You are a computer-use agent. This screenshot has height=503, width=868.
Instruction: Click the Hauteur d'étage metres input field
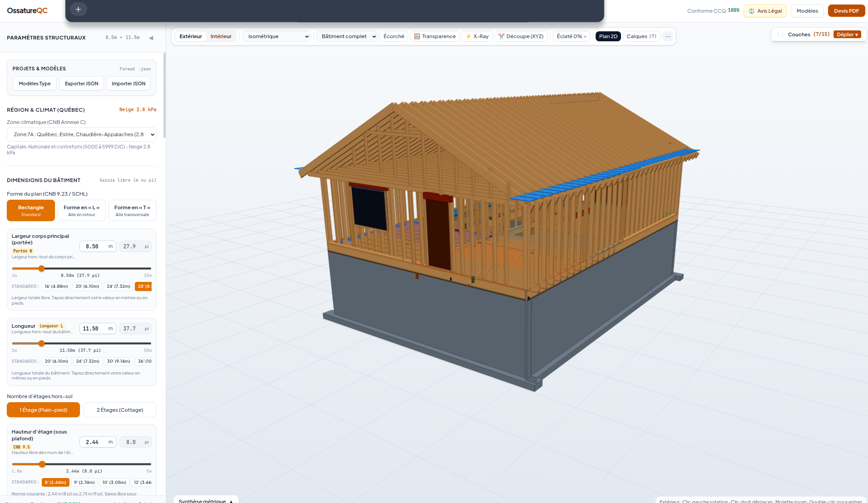[98, 442]
